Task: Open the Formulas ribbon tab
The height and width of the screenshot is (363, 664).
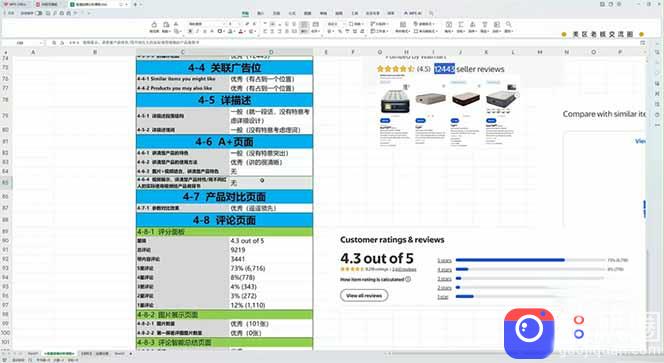Action: pyautogui.click(x=292, y=14)
